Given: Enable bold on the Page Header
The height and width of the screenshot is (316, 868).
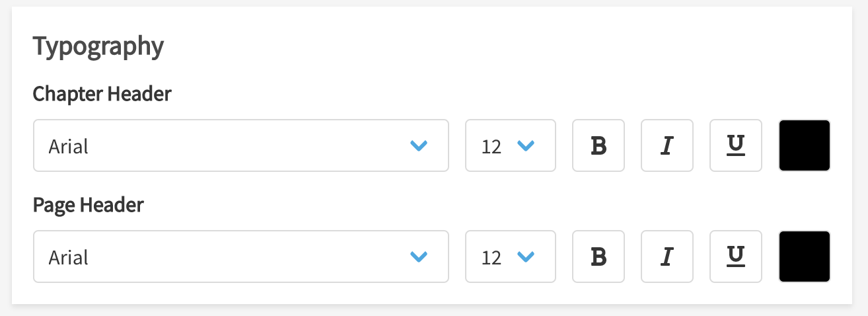Looking at the screenshot, I should (598, 257).
